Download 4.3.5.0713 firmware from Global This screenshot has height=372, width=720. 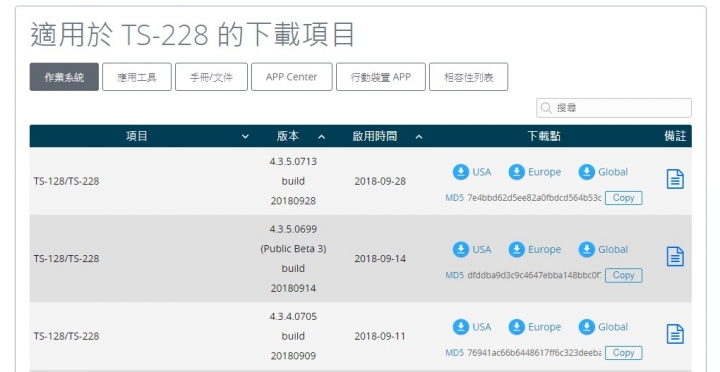pos(602,172)
